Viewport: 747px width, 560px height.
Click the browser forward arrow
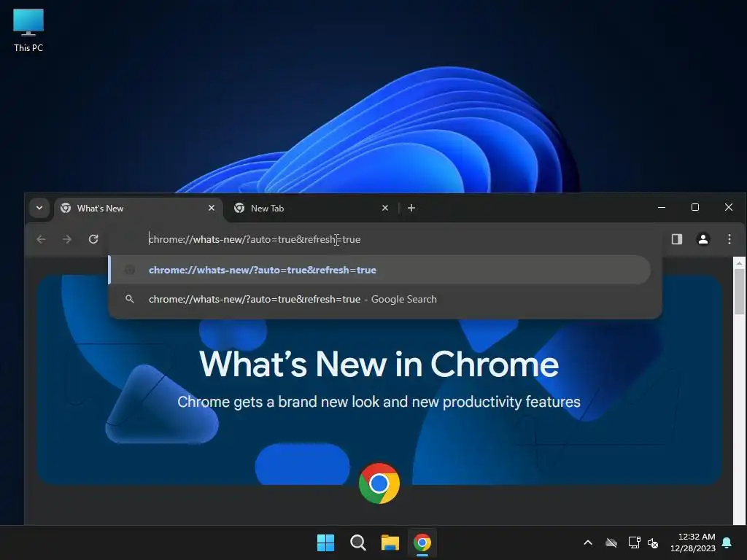[x=67, y=239]
